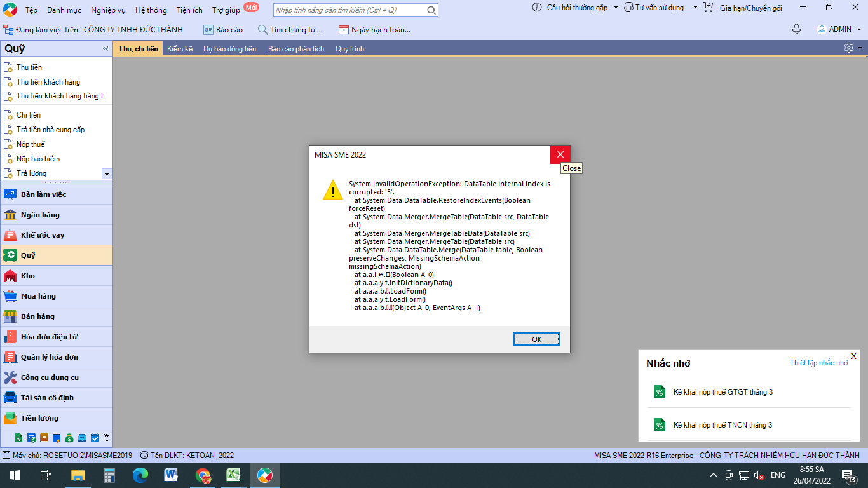The height and width of the screenshot is (488, 868).
Task: Switch to Kiểm kê tab
Action: tap(180, 48)
